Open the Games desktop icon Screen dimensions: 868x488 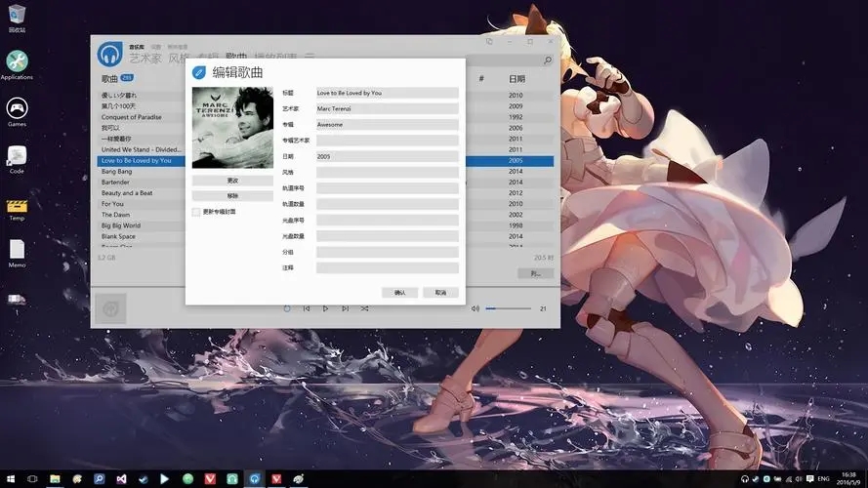click(17, 108)
